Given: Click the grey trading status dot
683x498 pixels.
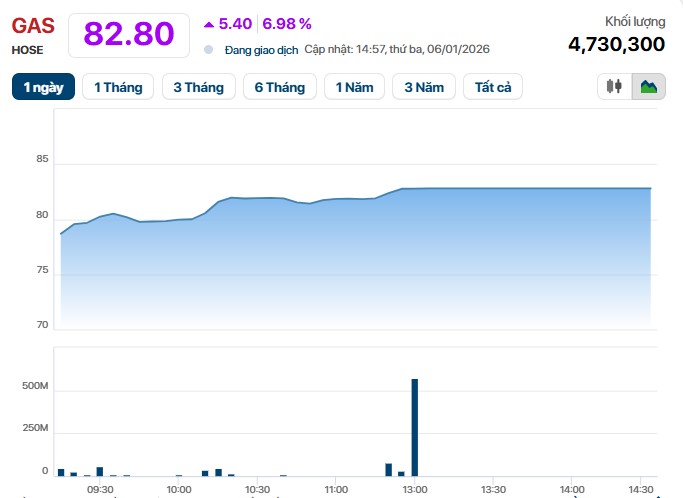Looking at the screenshot, I should point(208,49).
